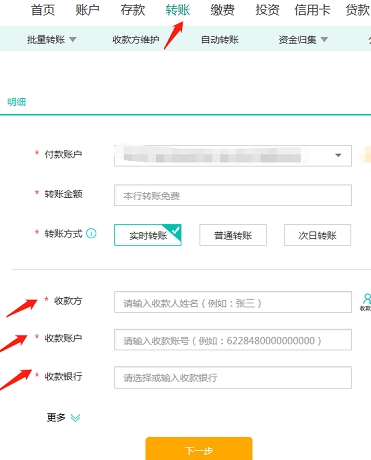The image size is (371, 460).
Task: Open the 缴费 menu
Action: 222,10
